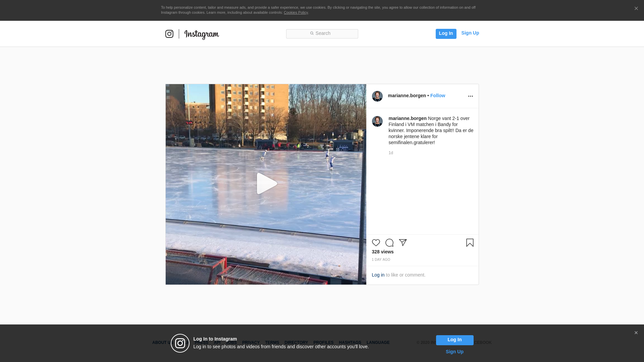The width and height of the screenshot is (644, 362).
Task: Click the Instagram camera glyph logo
Action: pos(169,34)
